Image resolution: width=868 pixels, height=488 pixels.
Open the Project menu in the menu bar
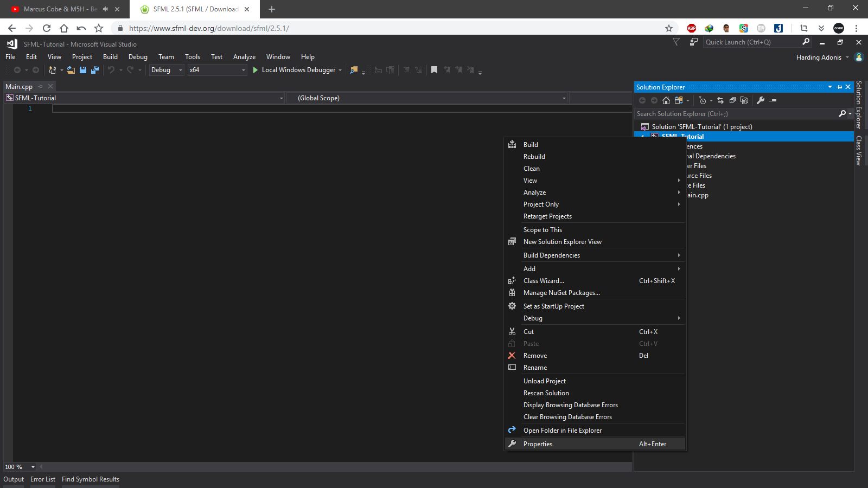tap(82, 57)
